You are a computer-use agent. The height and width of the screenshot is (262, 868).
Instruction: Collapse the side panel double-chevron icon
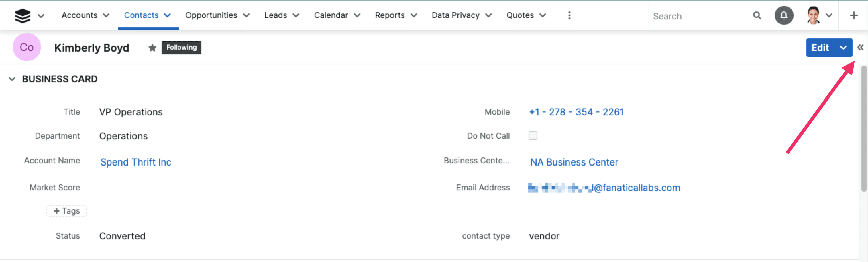pyautogui.click(x=860, y=48)
